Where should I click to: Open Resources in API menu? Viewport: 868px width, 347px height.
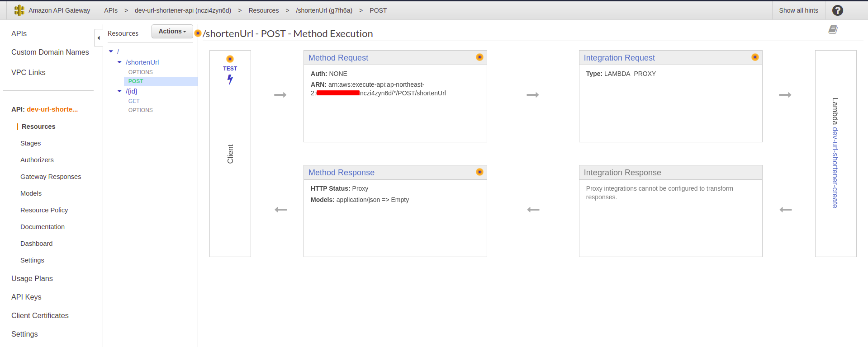click(x=38, y=127)
